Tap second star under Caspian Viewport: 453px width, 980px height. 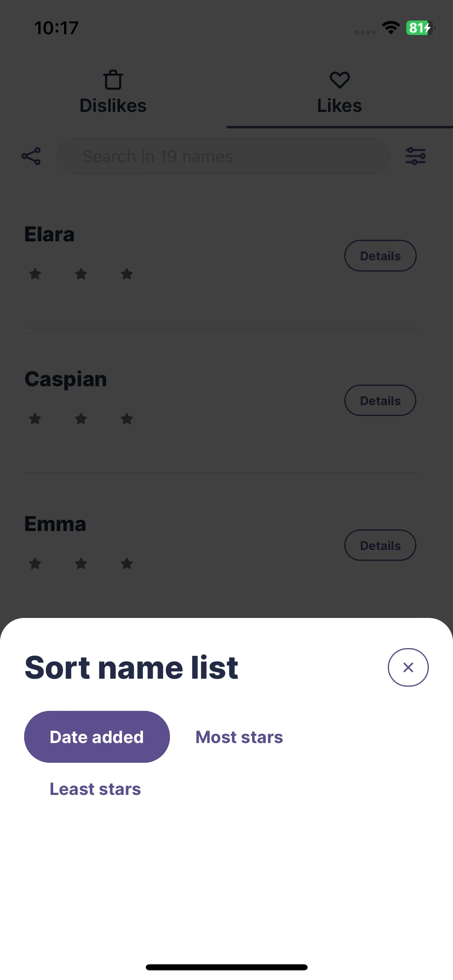pyautogui.click(x=81, y=419)
